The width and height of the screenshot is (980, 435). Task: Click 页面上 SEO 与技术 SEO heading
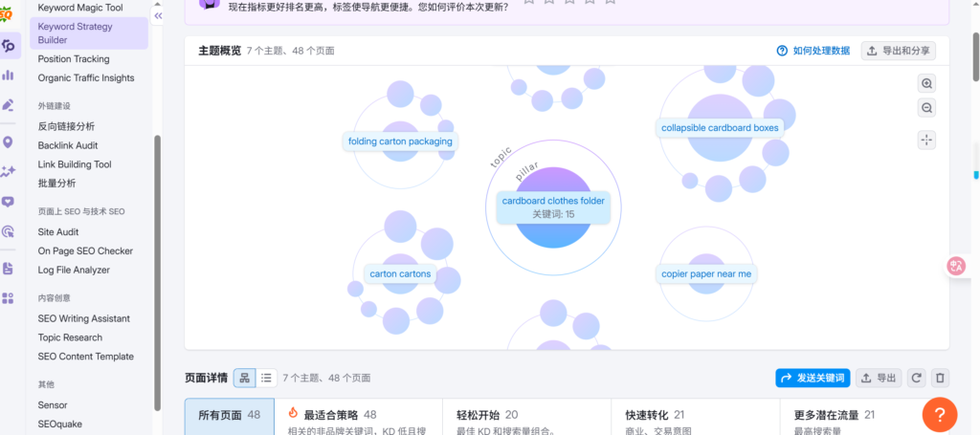(x=81, y=211)
